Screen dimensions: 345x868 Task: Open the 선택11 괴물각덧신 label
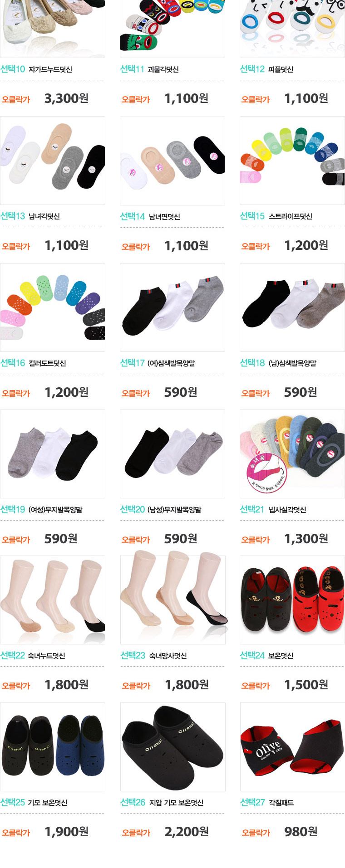point(149,69)
